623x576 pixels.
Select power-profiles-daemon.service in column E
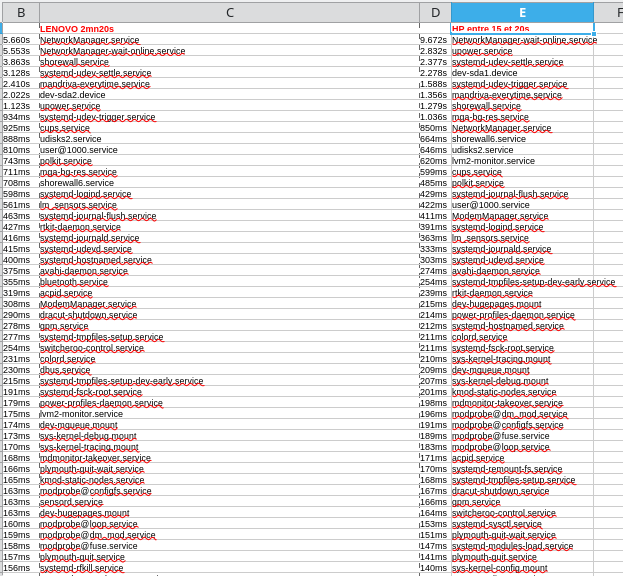[x=522, y=315]
